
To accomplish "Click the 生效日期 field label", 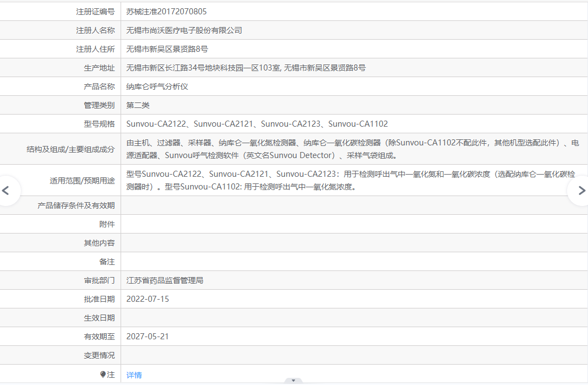I will [x=99, y=318].
